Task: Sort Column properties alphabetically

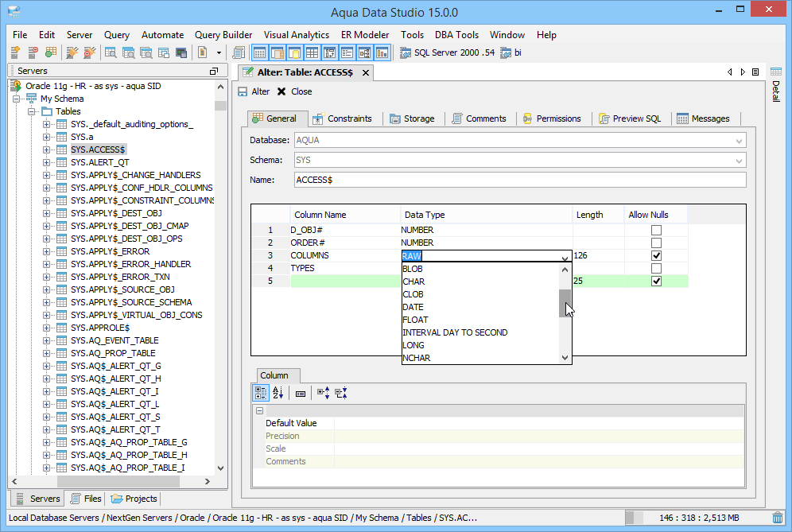Action: [278, 393]
